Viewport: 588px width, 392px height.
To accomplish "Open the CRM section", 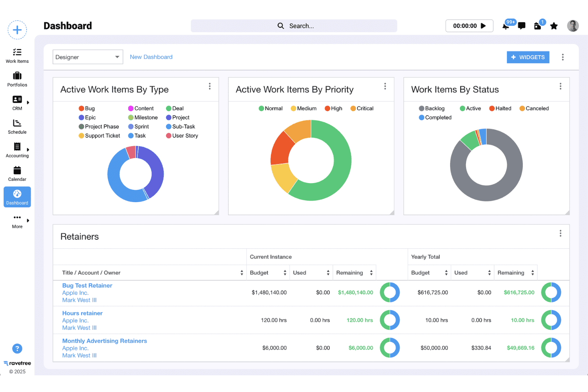I will [x=17, y=103].
